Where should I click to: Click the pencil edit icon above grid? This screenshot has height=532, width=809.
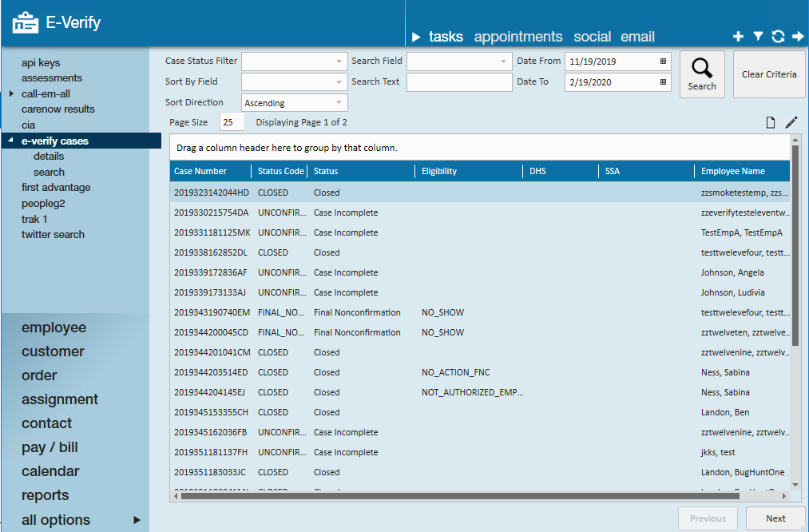point(791,122)
